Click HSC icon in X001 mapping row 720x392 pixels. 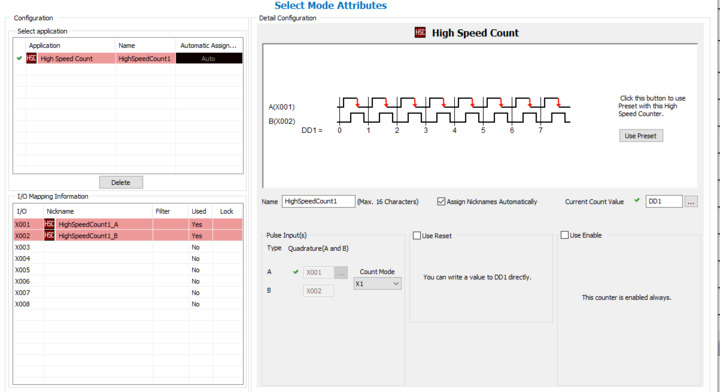click(x=49, y=224)
